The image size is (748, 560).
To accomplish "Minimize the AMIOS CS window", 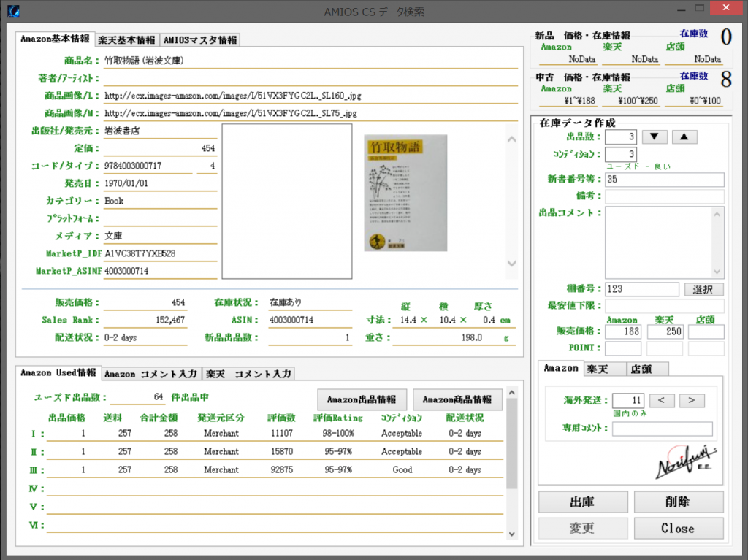I will click(x=682, y=10).
